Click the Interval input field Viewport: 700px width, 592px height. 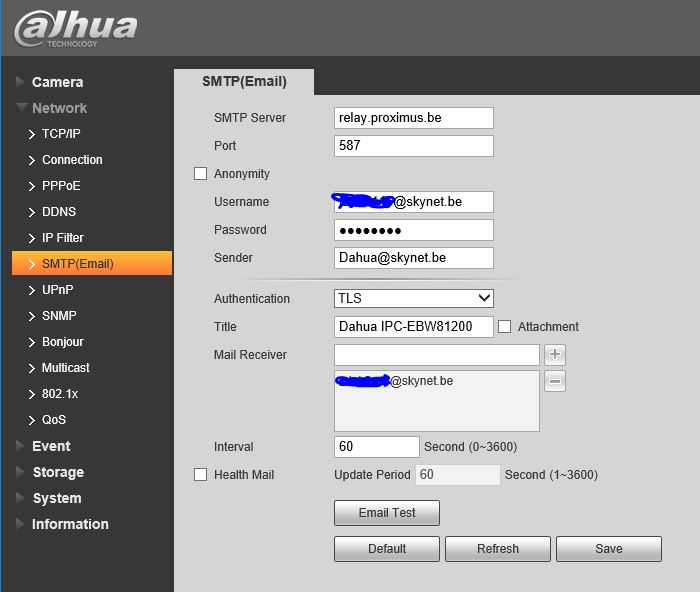point(376,447)
